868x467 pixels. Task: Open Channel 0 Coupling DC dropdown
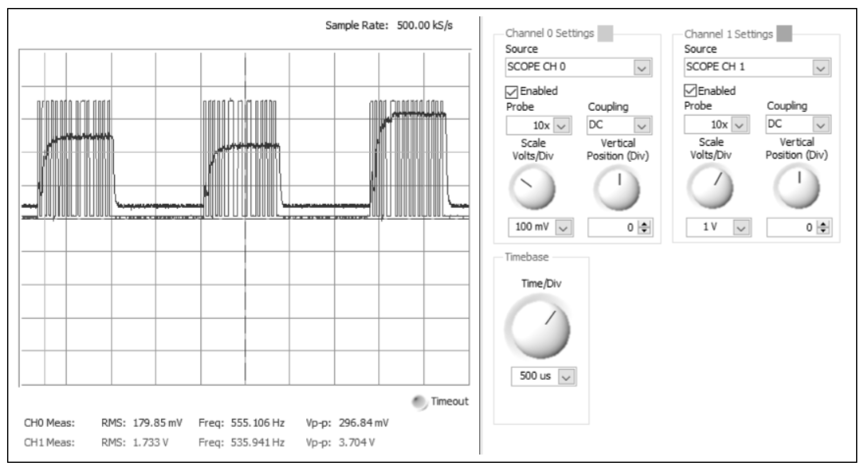[x=642, y=126]
